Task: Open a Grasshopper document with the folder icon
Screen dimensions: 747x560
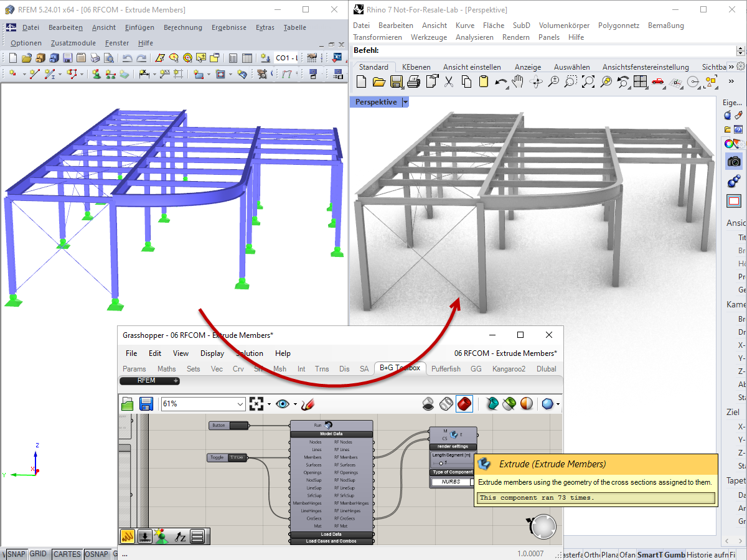Action: click(x=128, y=403)
